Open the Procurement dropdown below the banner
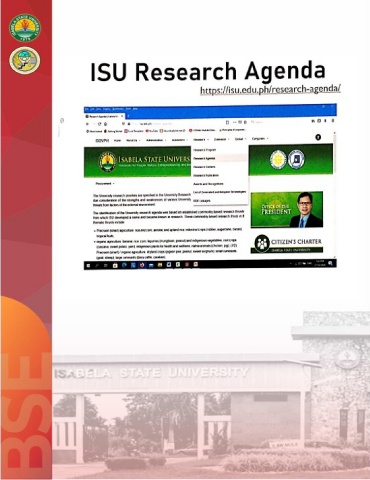This screenshot has height=480, width=370. [x=105, y=184]
